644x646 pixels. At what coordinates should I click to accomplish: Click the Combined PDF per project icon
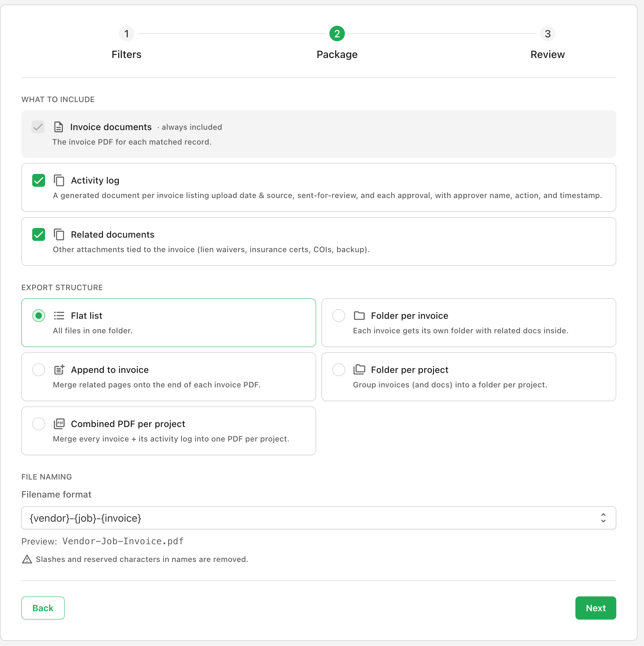coord(59,424)
